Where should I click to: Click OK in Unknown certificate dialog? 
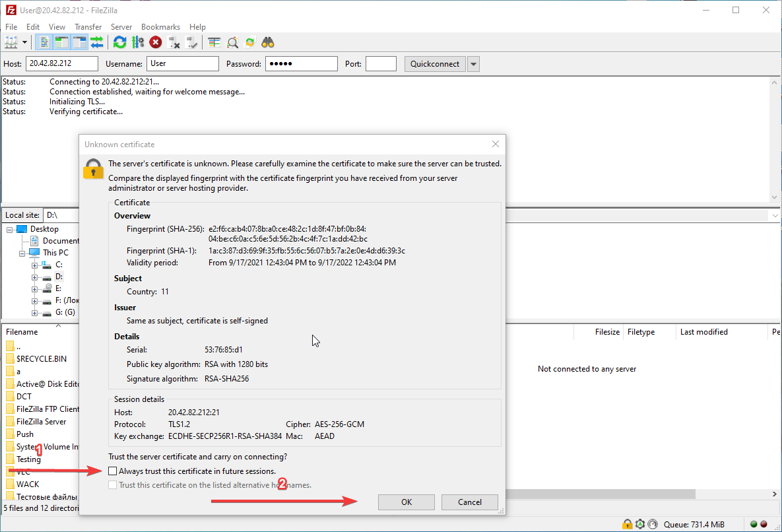coord(407,502)
